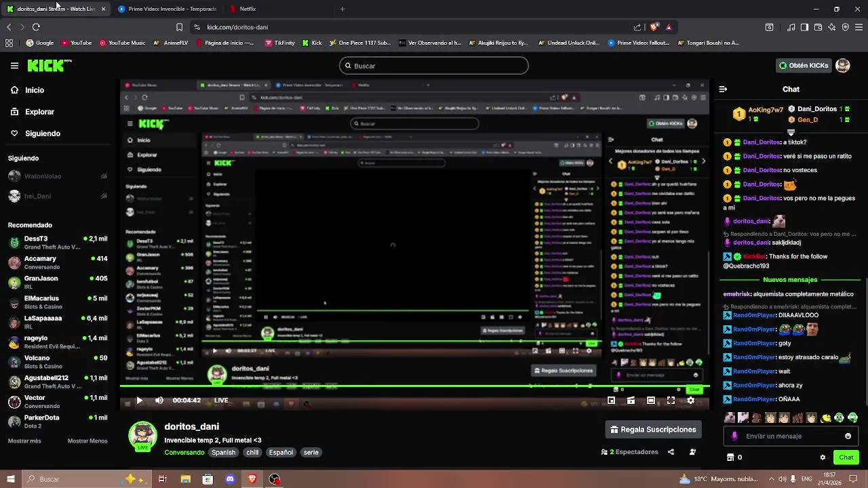Open File Explorer from the taskbar
This screenshot has height=488, width=868.
185,479
